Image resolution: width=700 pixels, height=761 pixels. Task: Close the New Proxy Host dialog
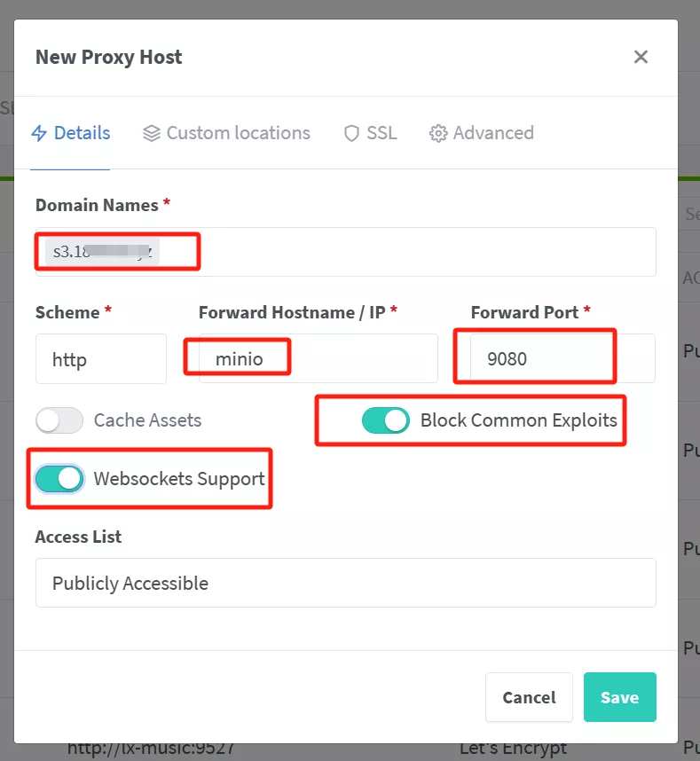pos(641,58)
